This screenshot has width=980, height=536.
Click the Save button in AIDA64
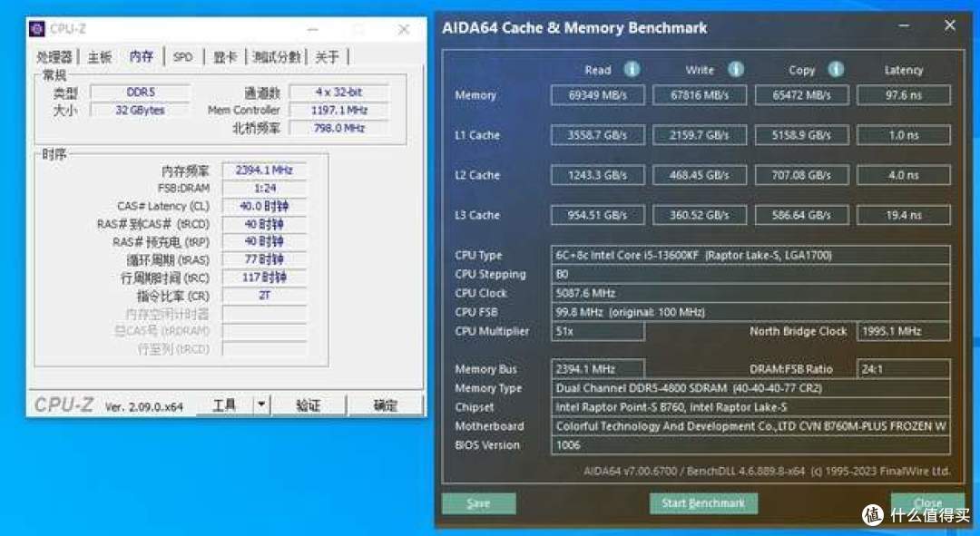tap(478, 502)
